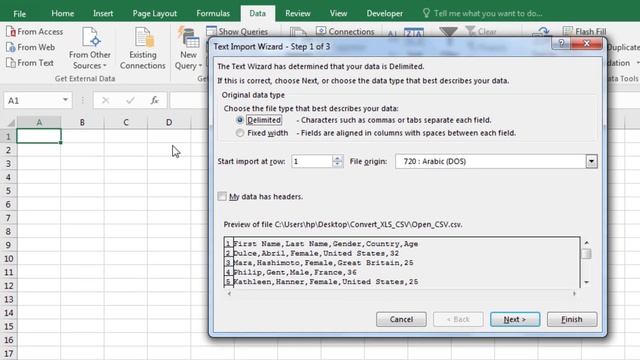Select column D header
Viewport: 640px width, 360px height.
click(x=169, y=122)
